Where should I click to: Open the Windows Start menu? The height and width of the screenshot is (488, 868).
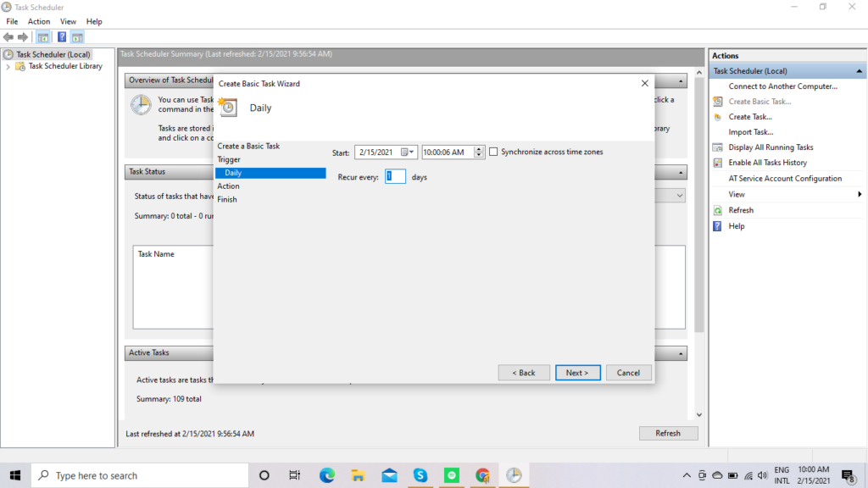(15, 475)
